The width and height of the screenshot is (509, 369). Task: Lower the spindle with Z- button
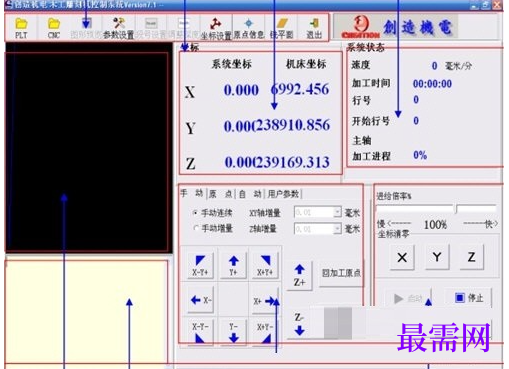point(299,324)
